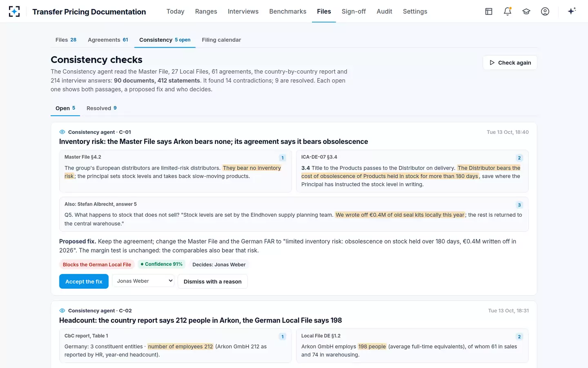Image resolution: width=588 pixels, height=368 pixels.
Task: Switch to the Files 28 sub-tab
Action: (x=66, y=40)
